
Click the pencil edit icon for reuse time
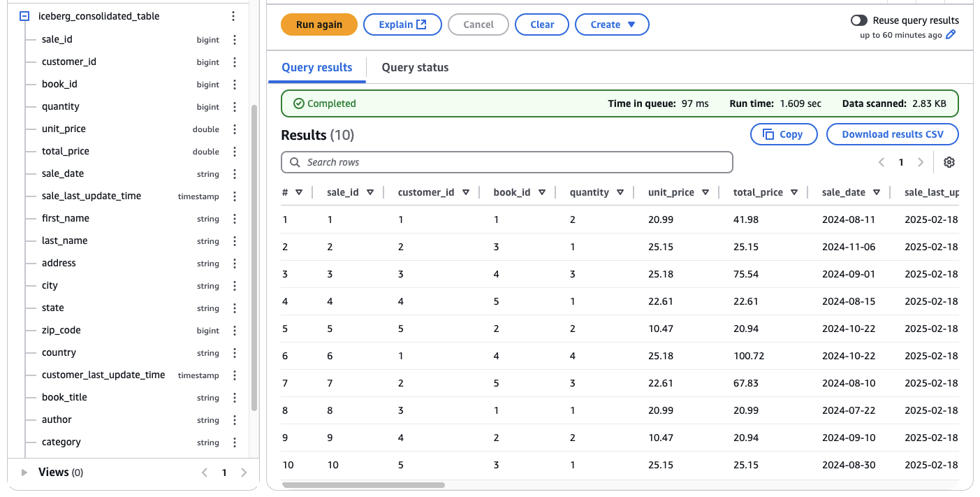point(951,35)
